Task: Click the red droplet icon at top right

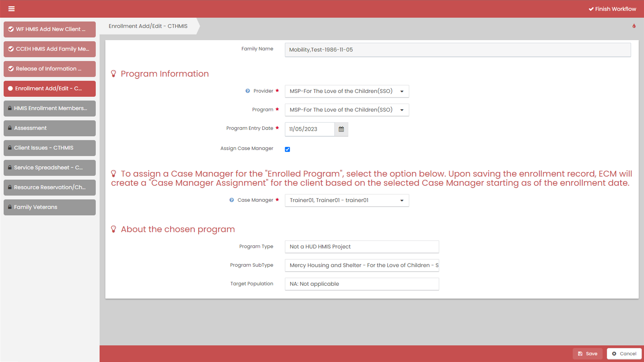Action: click(634, 26)
